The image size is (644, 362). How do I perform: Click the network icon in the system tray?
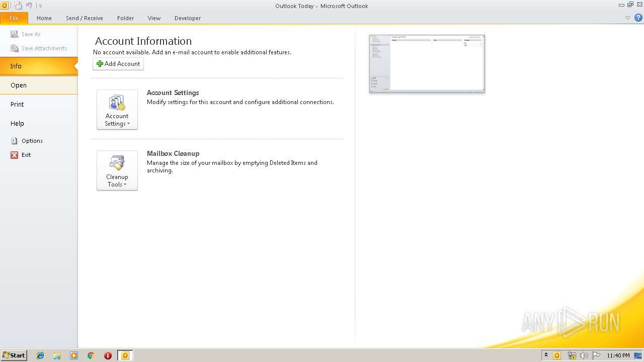tap(572, 355)
